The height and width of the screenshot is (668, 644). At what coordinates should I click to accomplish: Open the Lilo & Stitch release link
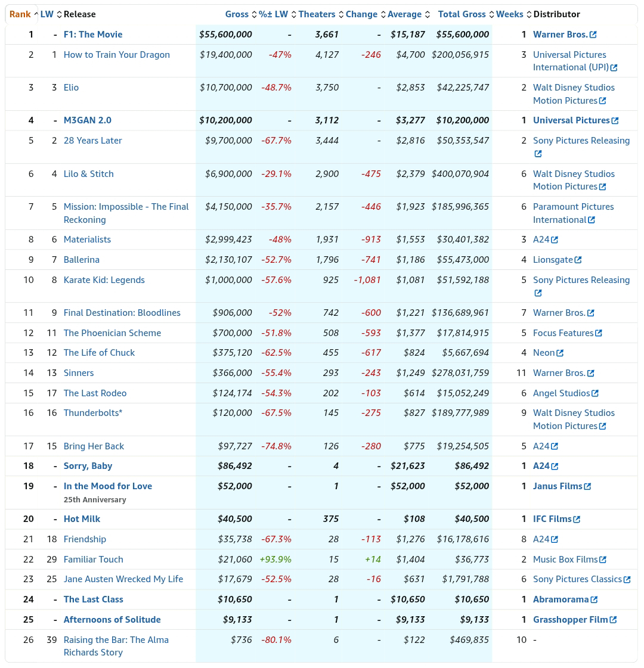coord(89,174)
